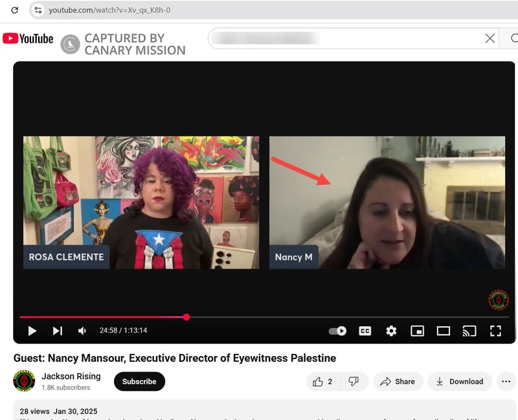Image resolution: width=518 pixels, height=420 pixels.
Task: Like the video
Action: [322, 382]
